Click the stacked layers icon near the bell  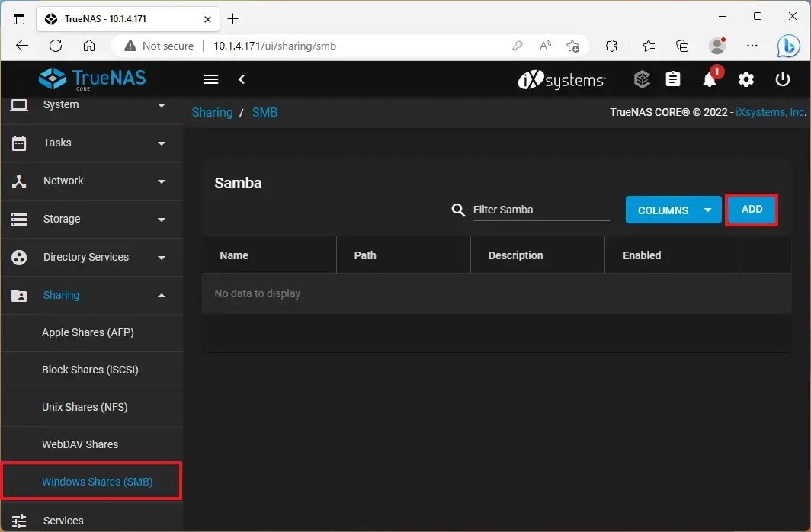coord(642,79)
